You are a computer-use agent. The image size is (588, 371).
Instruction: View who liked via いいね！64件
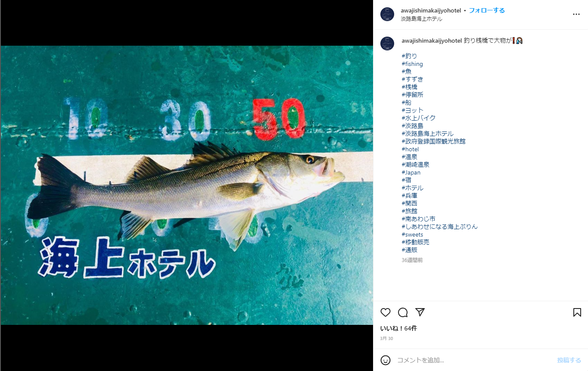(x=398, y=328)
